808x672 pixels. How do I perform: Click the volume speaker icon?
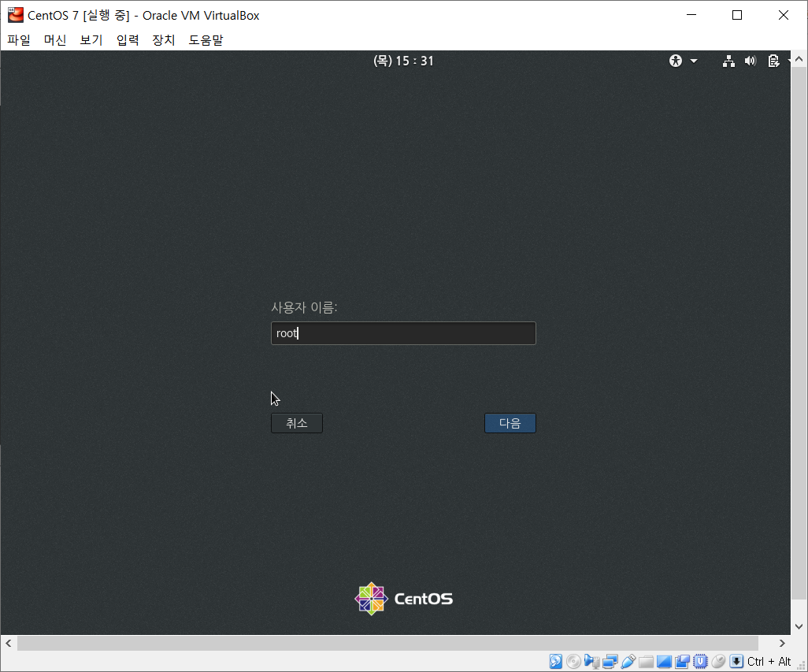751,61
